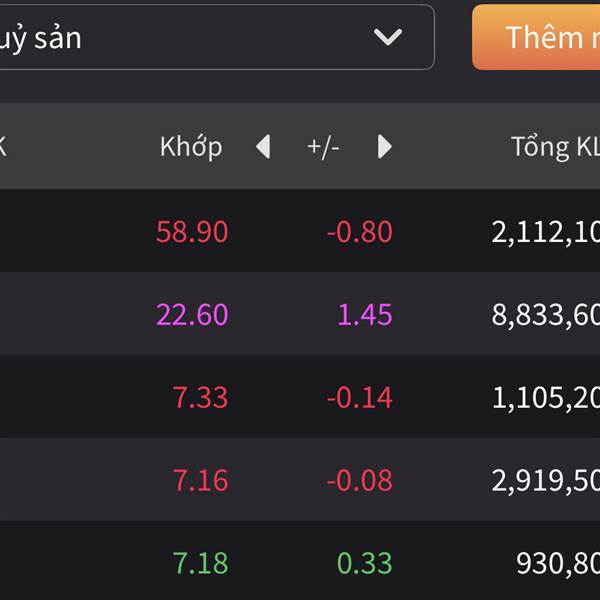Screen dimensions: 600x600
Task: Select the purple matched price 22.60
Action: click(192, 315)
